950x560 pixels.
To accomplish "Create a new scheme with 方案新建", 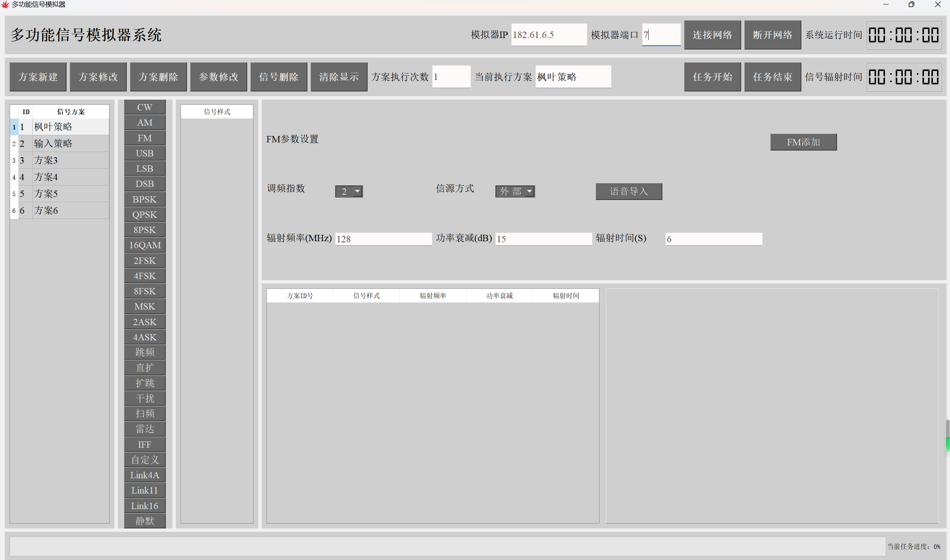I will pos(38,77).
